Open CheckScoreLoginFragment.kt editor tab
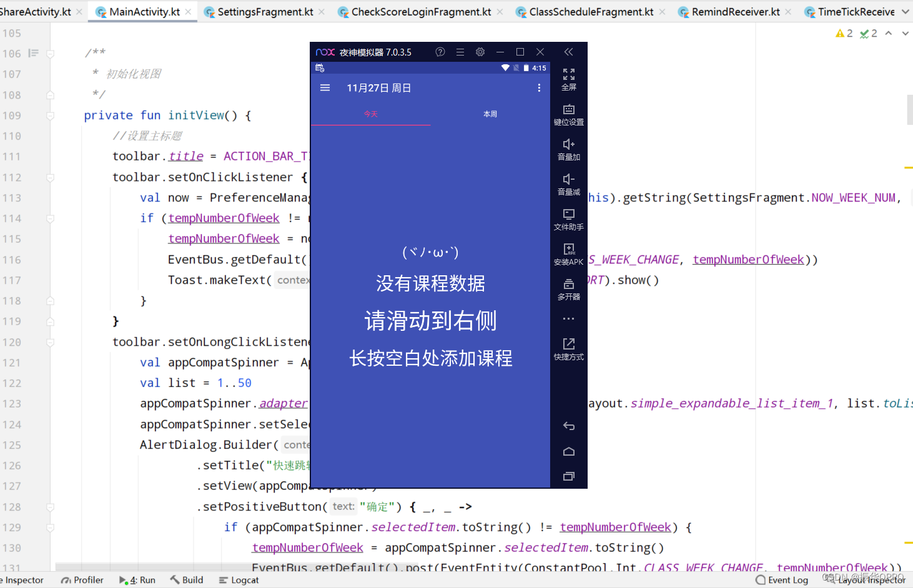This screenshot has height=588, width=913. (x=421, y=12)
